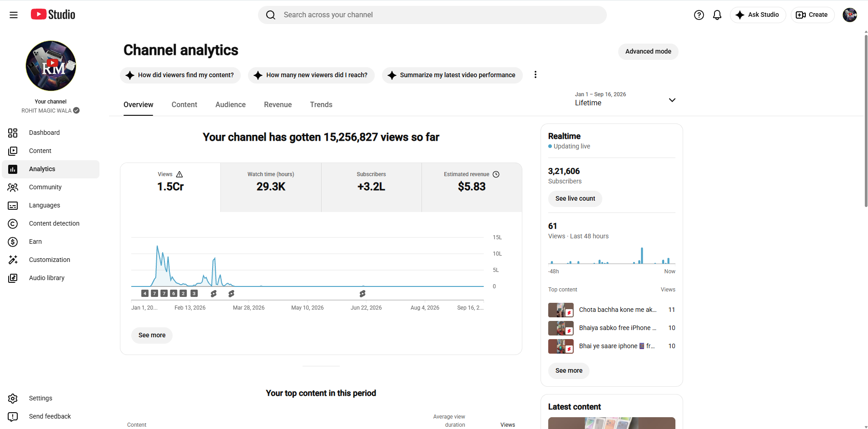
Task: Click the channel verified checkmark badge
Action: point(76,110)
